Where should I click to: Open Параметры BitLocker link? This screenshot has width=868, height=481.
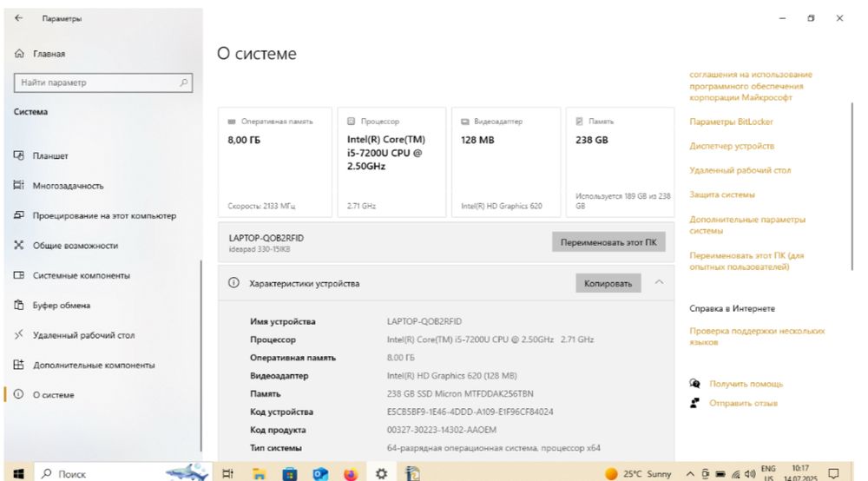coord(731,122)
